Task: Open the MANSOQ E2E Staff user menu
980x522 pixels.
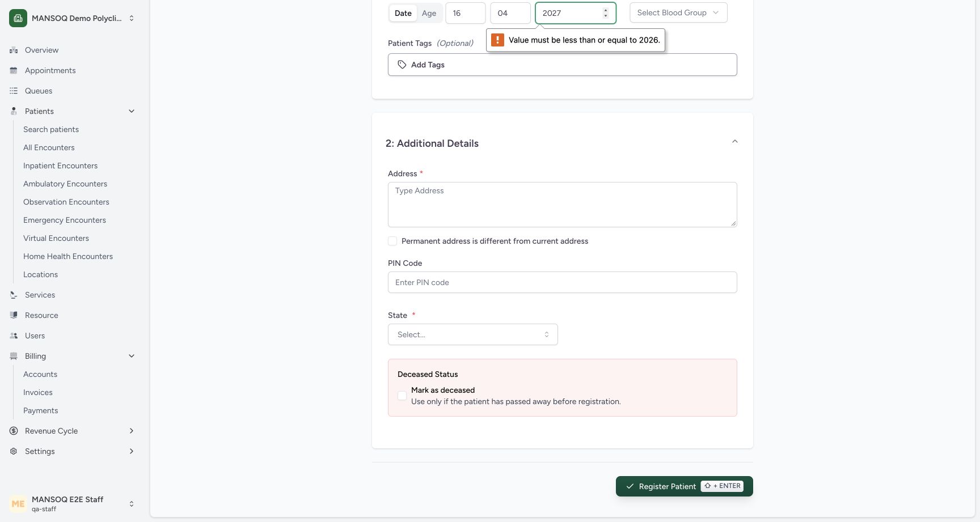Action: (73, 503)
